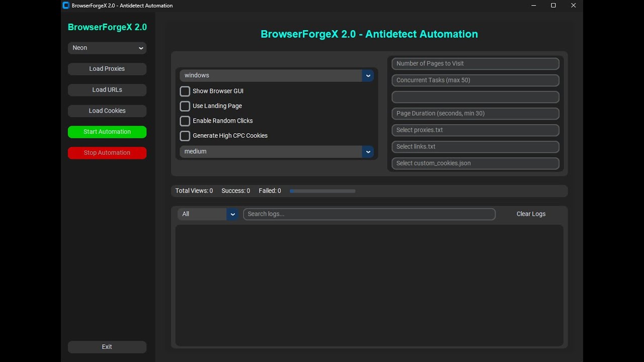The image size is (644, 362).
Task: Check the Enable Random Clicks box
Action: click(185, 121)
